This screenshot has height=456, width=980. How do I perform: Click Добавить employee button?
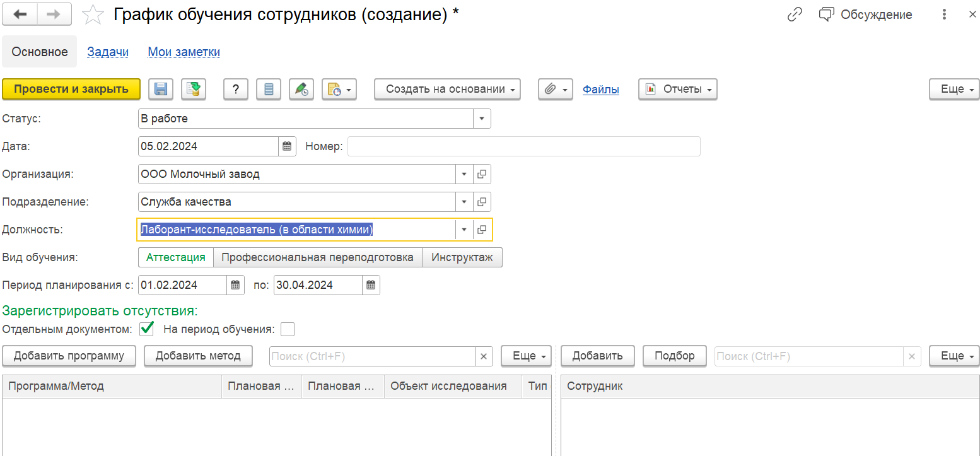[x=598, y=356]
